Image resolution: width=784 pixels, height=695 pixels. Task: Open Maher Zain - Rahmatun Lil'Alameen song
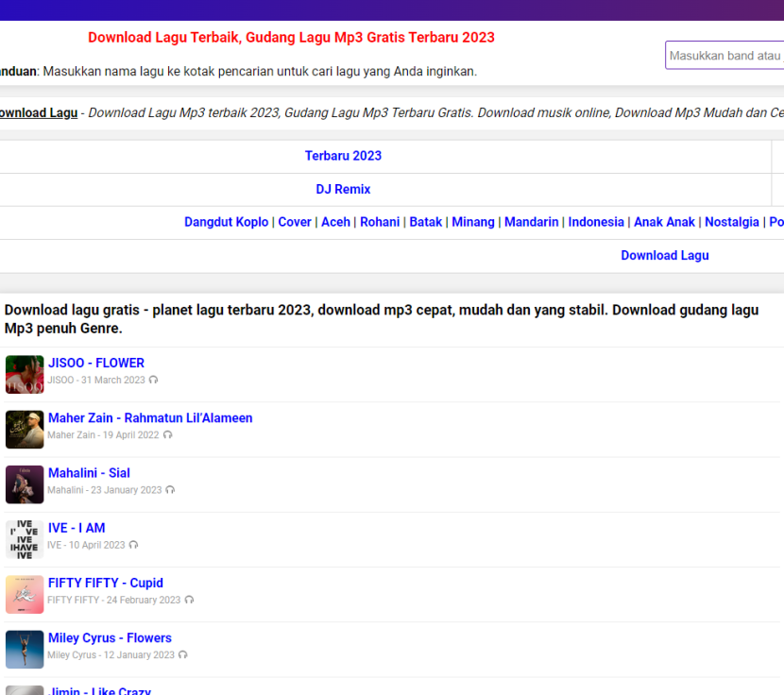tap(150, 418)
